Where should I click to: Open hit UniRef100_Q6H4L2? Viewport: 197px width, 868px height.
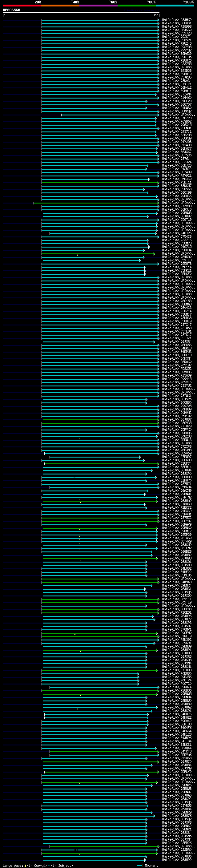click(177, 88)
